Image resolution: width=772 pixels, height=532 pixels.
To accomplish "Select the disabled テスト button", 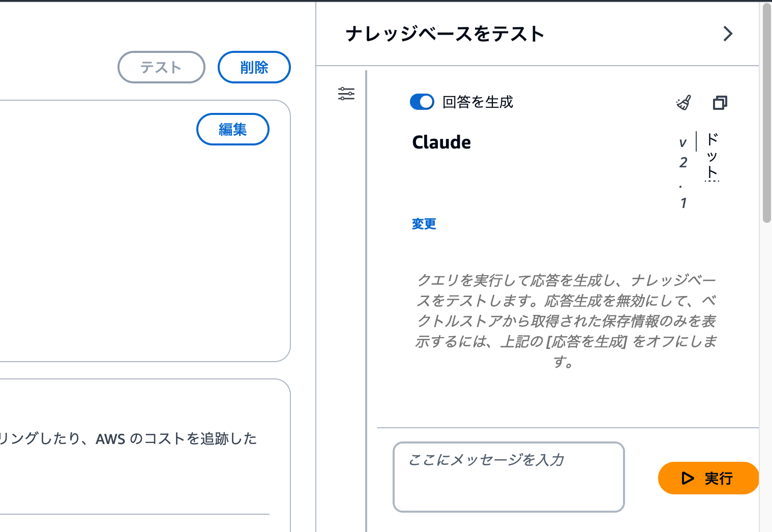I will 161,67.
